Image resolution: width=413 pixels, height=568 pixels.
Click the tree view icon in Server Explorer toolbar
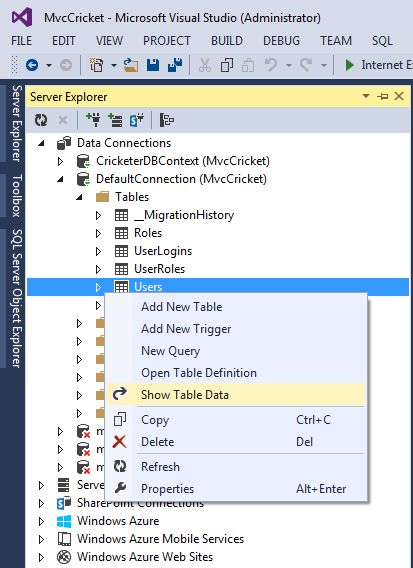point(167,120)
